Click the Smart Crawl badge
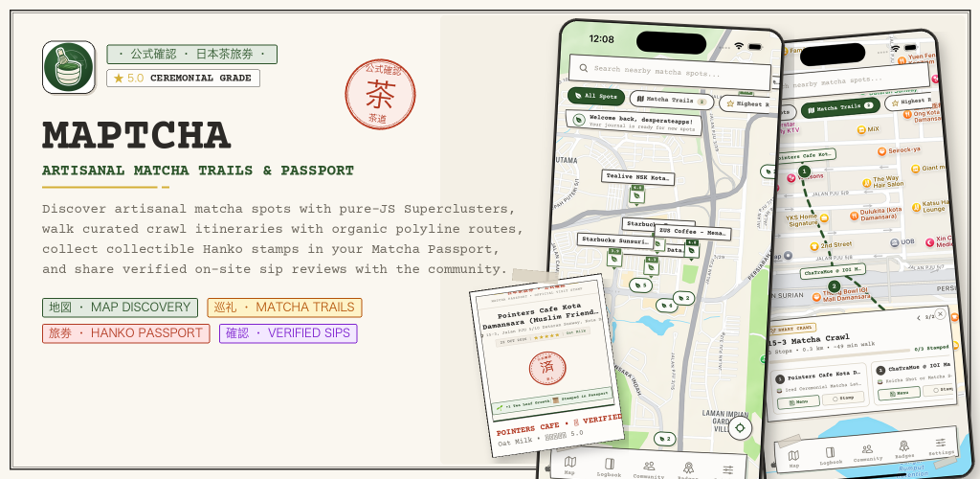This screenshot has height=479, width=980. click(x=792, y=329)
